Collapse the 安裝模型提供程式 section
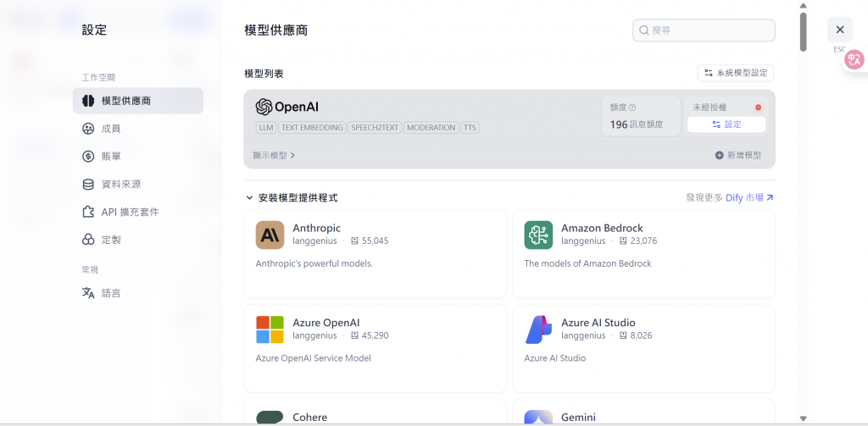The height and width of the screenshot is (426, 868). click(x=292, y=197)
